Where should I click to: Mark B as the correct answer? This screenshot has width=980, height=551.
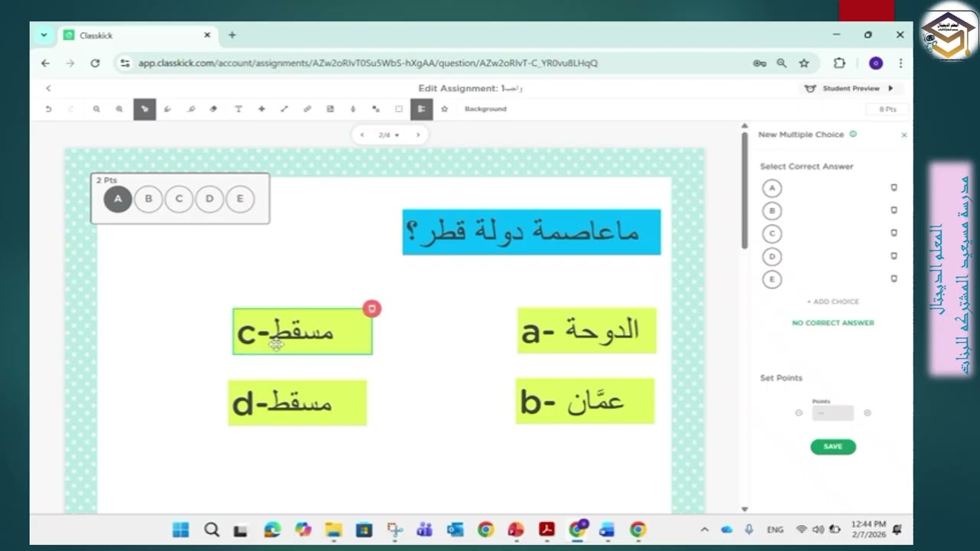point(772,210)
